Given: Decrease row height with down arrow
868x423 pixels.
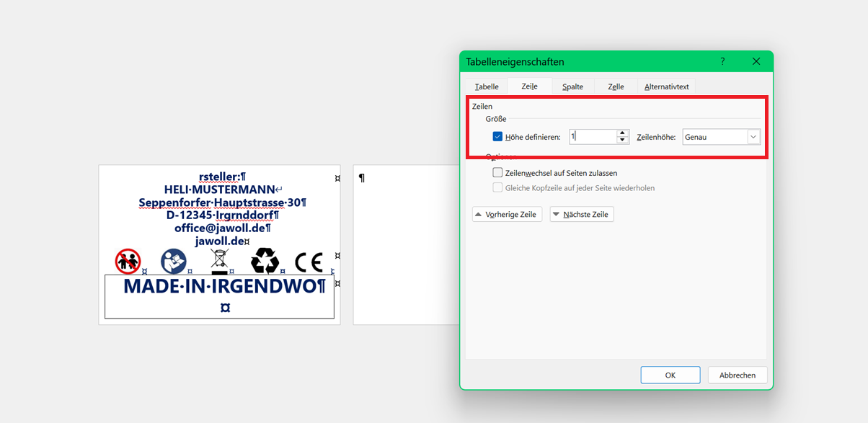Looking at the screenshot, I should pyautogui.click(x=623, y=140).
